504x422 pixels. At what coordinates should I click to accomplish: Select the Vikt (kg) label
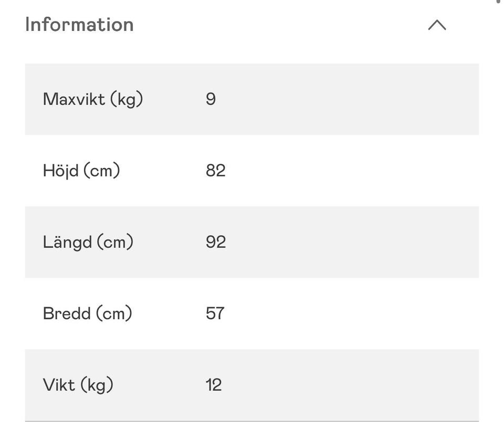coord(78,385)
